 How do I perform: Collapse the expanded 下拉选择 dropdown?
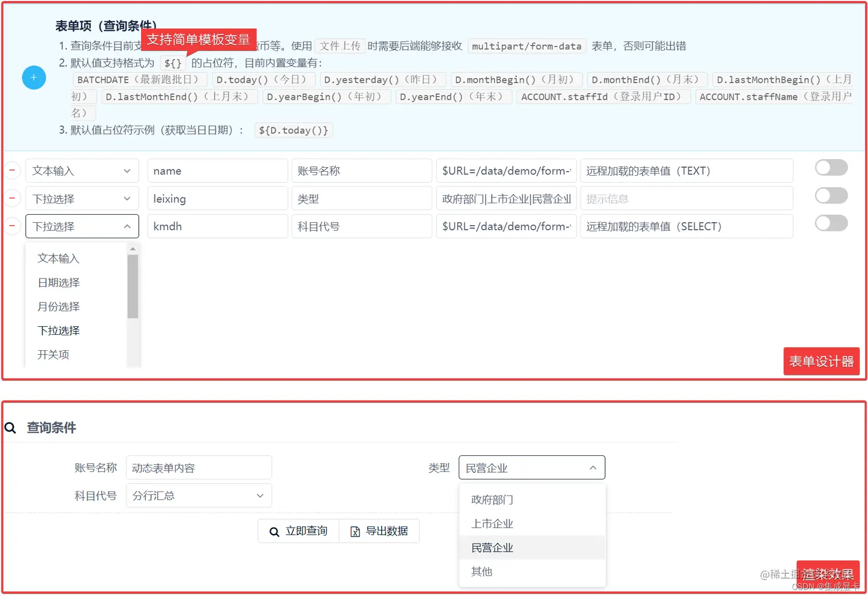click(x=82, y=226)
